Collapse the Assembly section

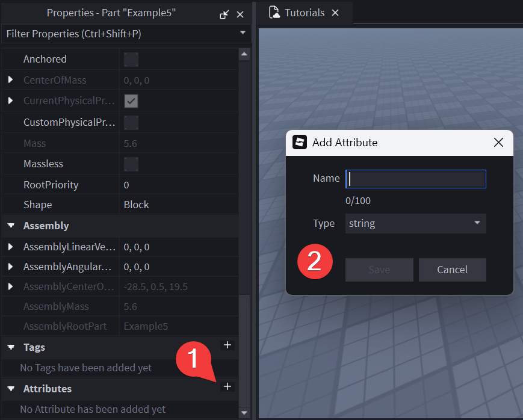[10, 226]
